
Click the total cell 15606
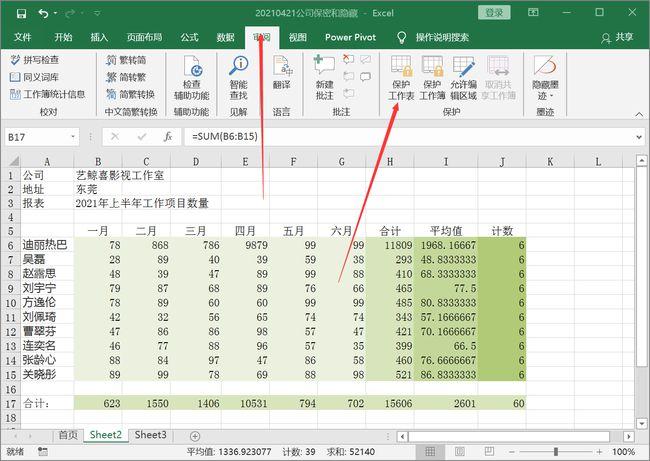pyautogui.click(x=390, y=403)
